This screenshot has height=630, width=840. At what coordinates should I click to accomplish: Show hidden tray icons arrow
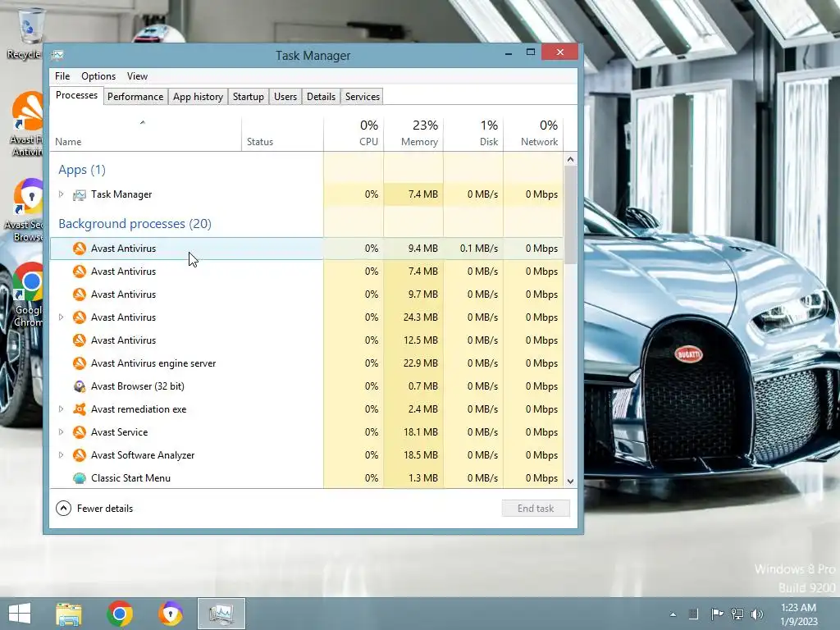point(673,614)
